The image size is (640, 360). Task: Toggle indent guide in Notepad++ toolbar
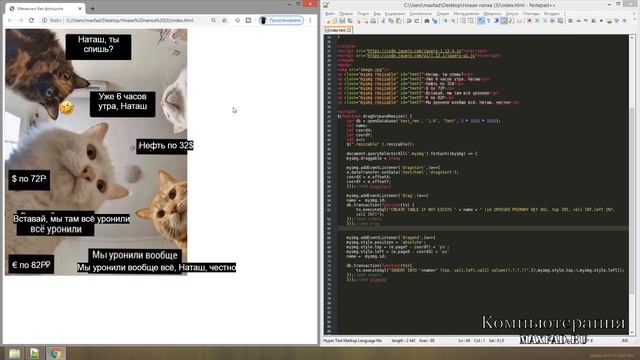[496, 21]
